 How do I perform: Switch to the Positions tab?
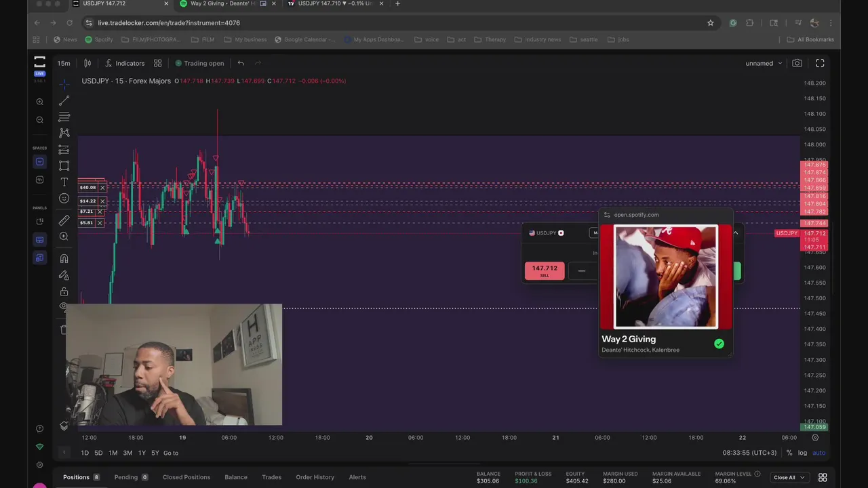pos(81,477)
